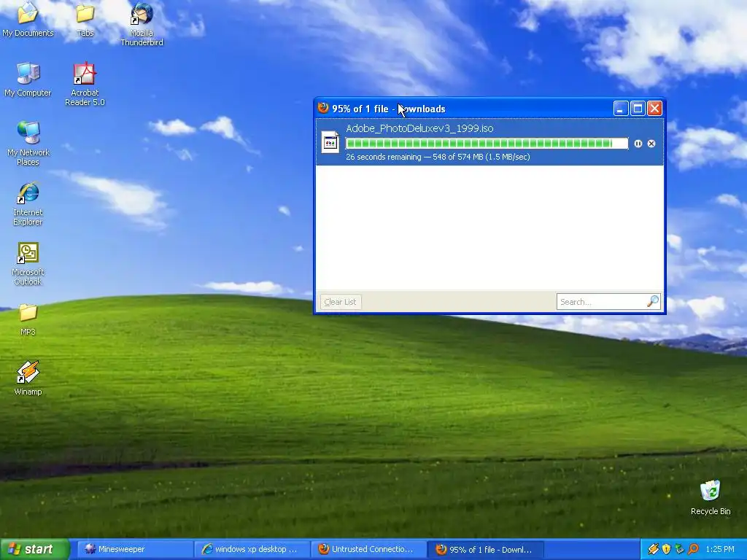This screenshot has height=560, width=747.
Task: Click the .iso file type icon in Downloads
Action: (x=330, y=142)
